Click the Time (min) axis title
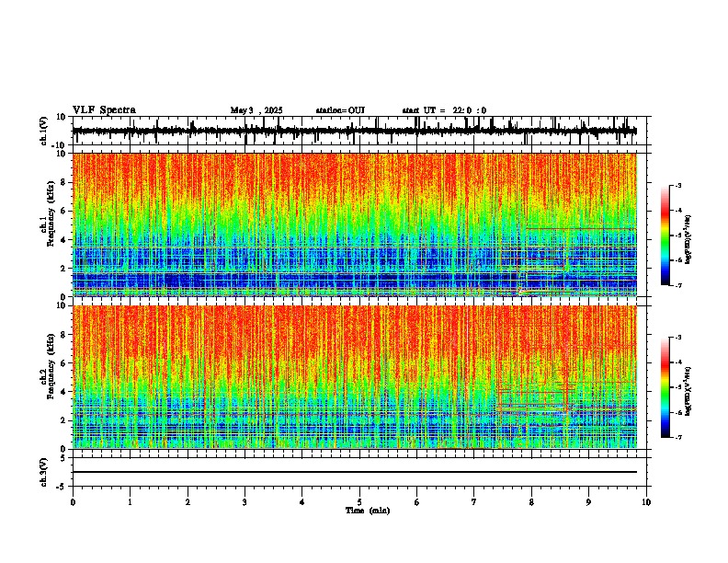Viewport: 728px width, 563px height. (x=368, y=511)
